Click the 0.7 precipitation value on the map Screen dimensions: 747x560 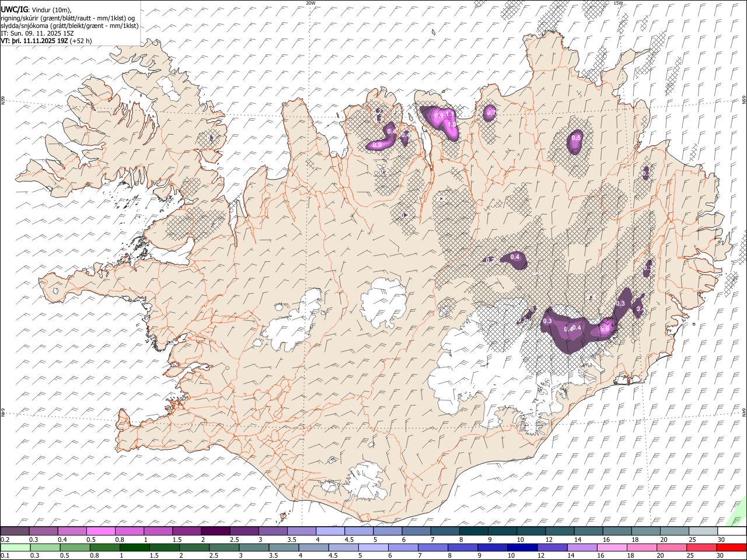point(491,113)
